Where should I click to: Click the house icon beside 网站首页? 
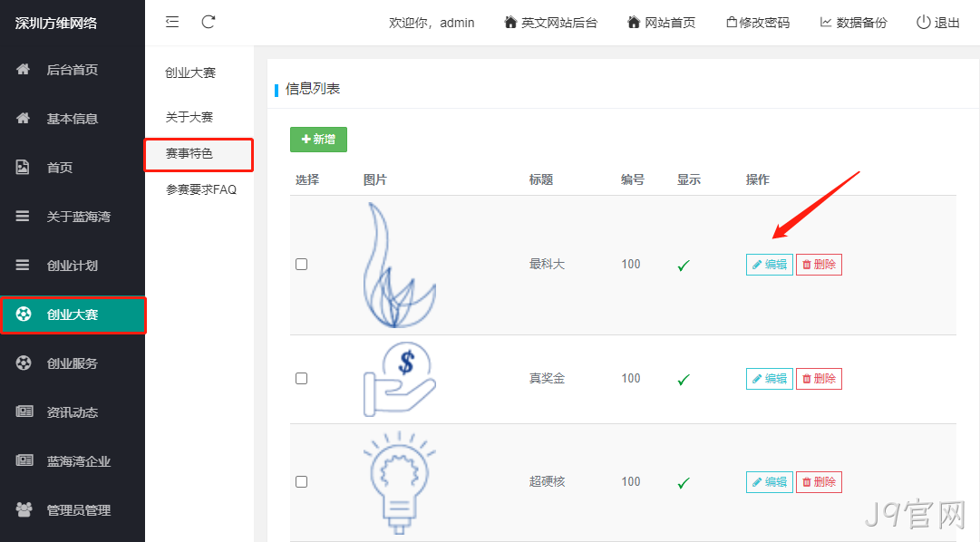pos(634,23)
